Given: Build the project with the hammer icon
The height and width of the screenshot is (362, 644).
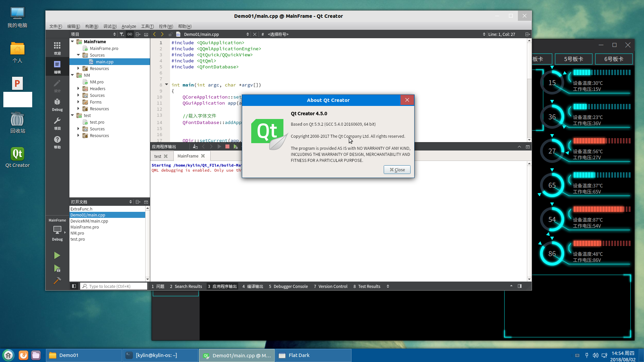Looking at the screenshot, I should click(57, 281).
